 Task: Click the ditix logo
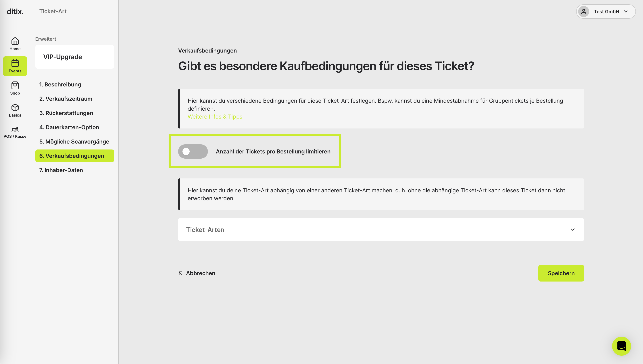click(15, 11)
